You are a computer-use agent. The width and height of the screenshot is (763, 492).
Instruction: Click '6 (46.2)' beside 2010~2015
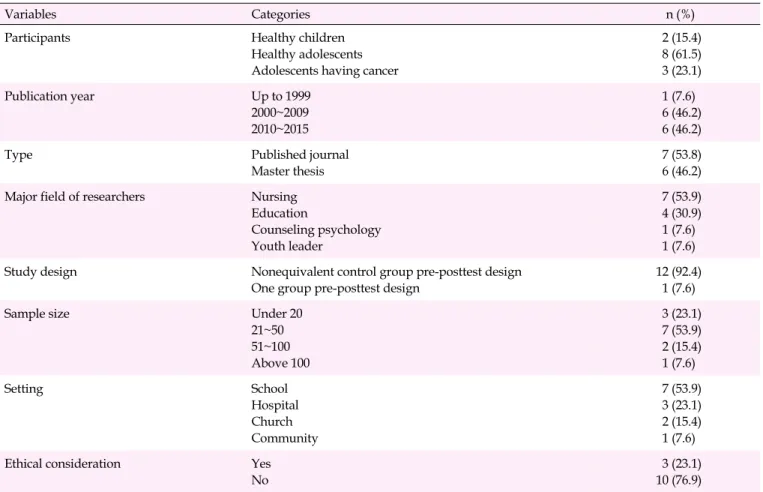681,129
